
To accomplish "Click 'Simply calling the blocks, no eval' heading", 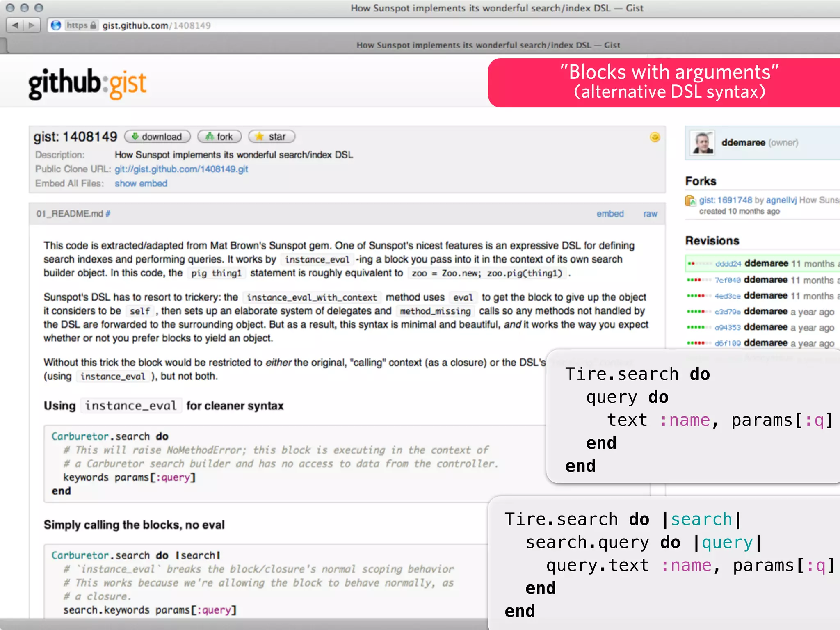I will [x=134, y=525].
